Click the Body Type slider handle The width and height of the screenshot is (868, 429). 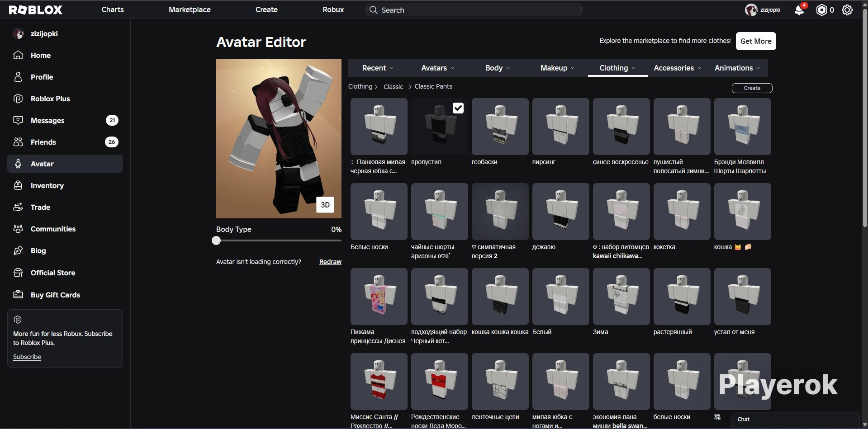pyautogui.click(x=216, y=240)
